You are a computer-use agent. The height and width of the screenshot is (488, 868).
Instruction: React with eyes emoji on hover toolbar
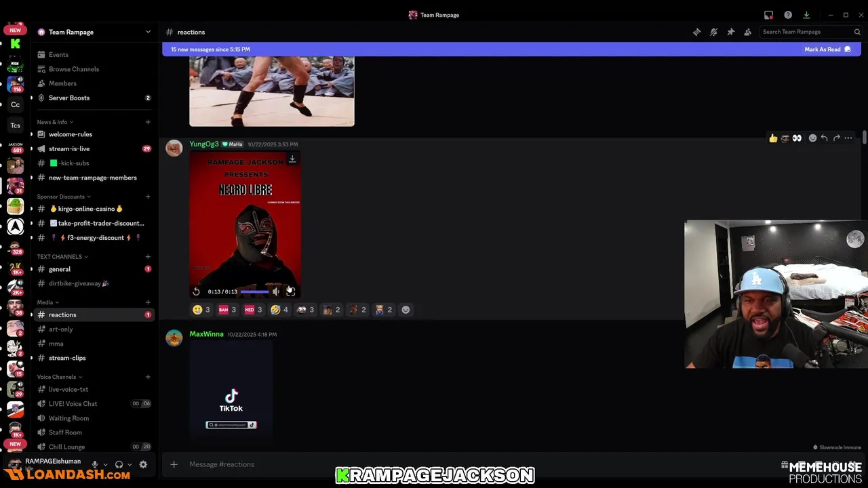797,138
